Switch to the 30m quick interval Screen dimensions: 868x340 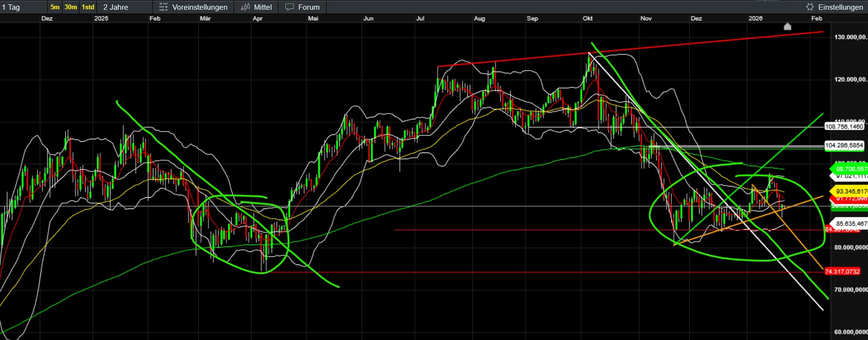click(x=71, y=7)
